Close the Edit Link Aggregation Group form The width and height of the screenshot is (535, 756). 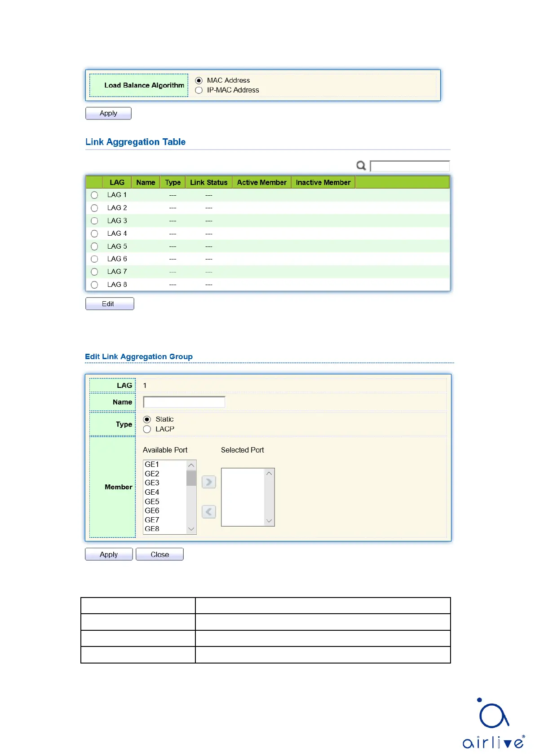tap(159, 554)
